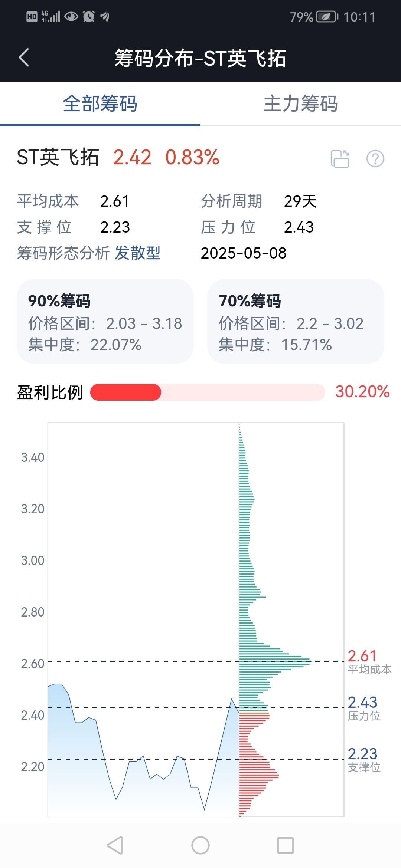401x868 pixels.
Task: Open the help question mark icon
Action: pos(375,159)
